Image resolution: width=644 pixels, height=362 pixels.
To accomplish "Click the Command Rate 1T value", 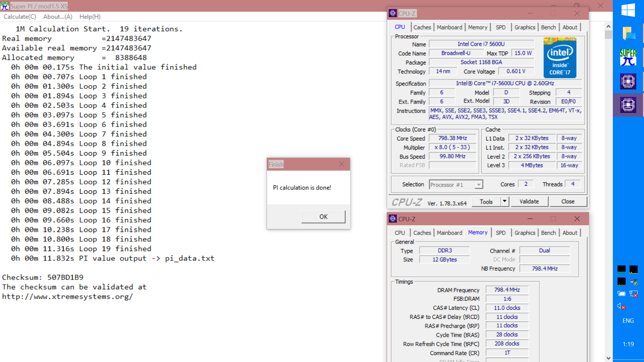I will (x=507, y=353).
